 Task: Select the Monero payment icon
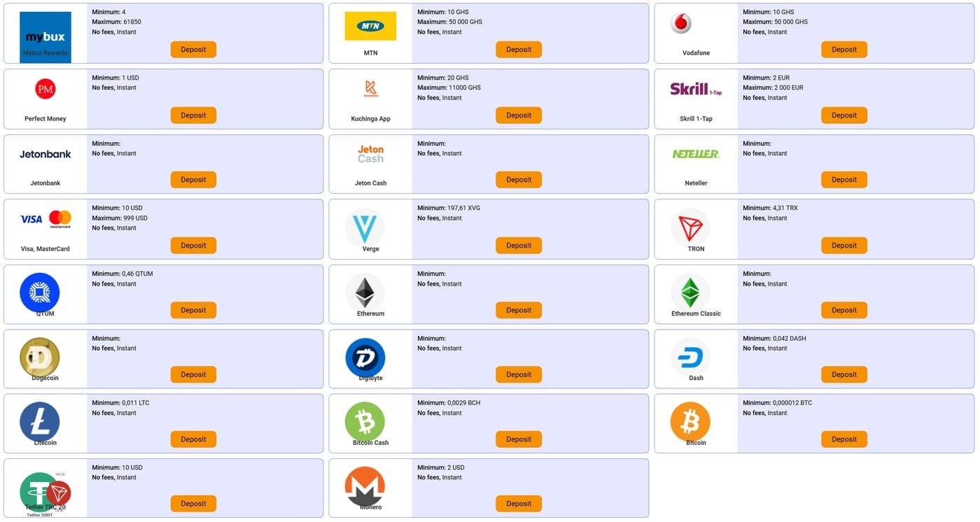(365, 486)
